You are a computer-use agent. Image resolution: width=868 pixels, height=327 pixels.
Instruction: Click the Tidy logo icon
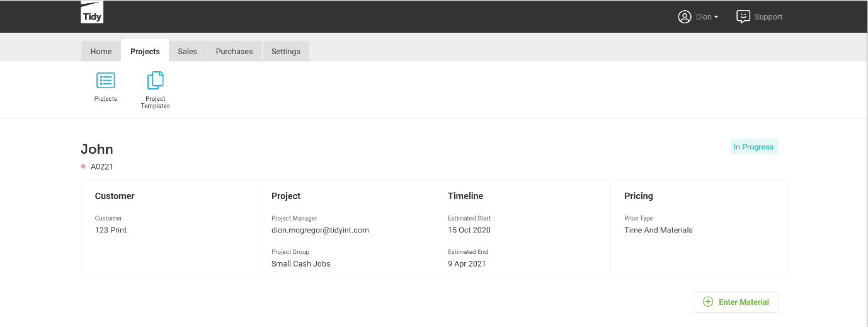pyautogui.click(x=92, y=13)
